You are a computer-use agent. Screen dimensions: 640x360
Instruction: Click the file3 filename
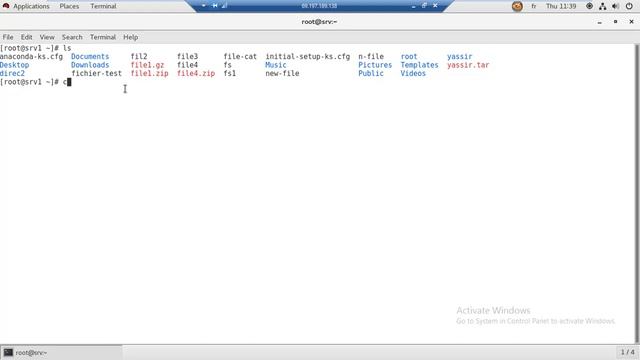pos(187,57)
